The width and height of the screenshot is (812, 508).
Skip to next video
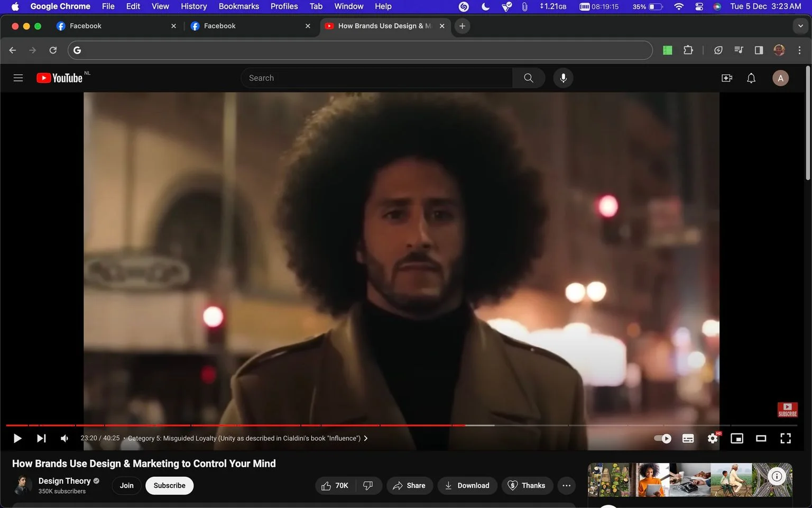click(x=41, y=438)
